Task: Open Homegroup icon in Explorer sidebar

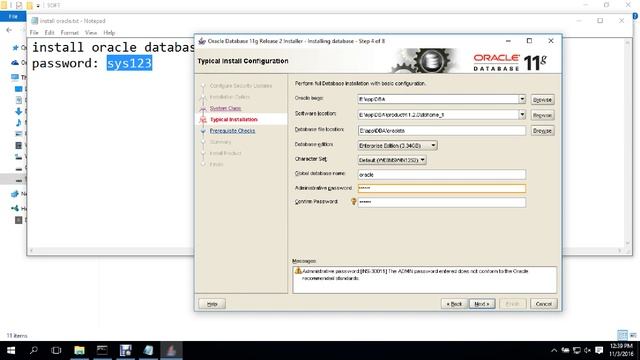Action: 15,208
